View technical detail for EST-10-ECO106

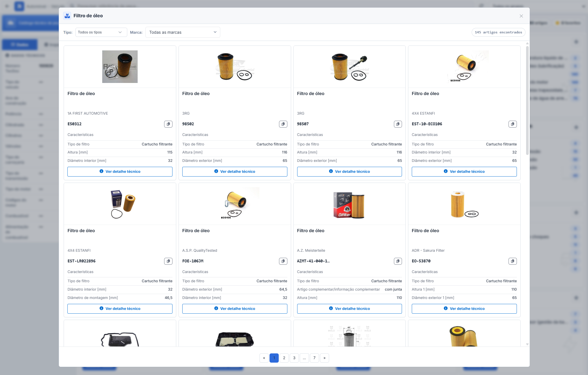[464, 172]
